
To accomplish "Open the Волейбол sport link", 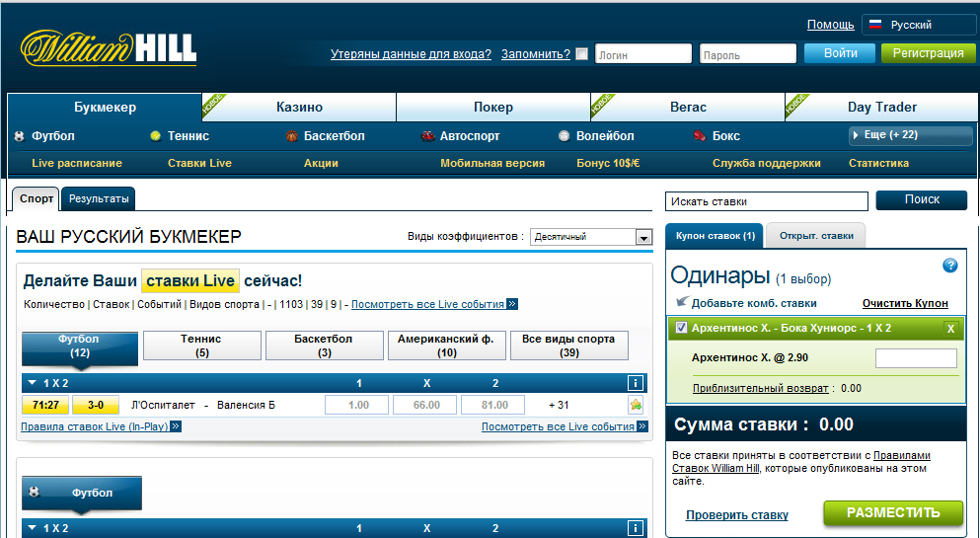I will coord(596,136).
